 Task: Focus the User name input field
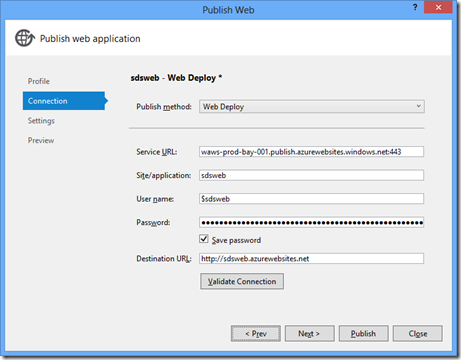pyautogui.click(x=311, y=199)
